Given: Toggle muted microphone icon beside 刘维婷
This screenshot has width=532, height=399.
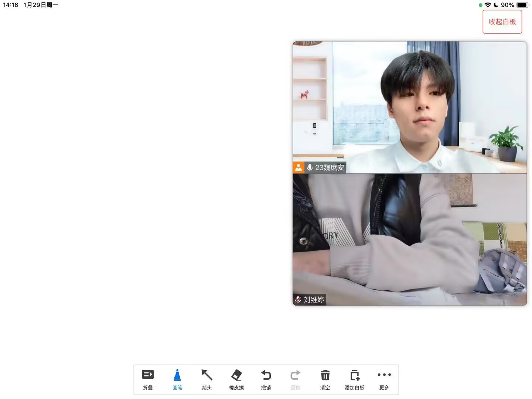Looking at the screenshot, I should point(298,300).
